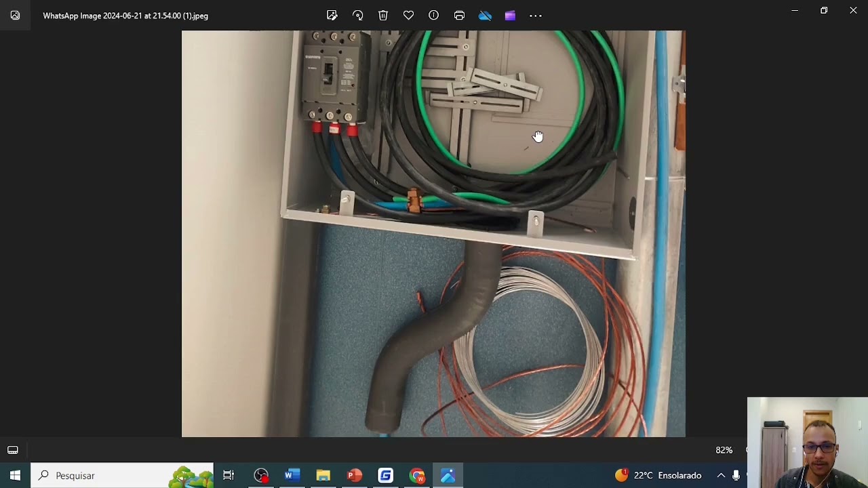This screenshot has height=488, width=868.
Task: Rotate the photo
Action: coord(358,16)
